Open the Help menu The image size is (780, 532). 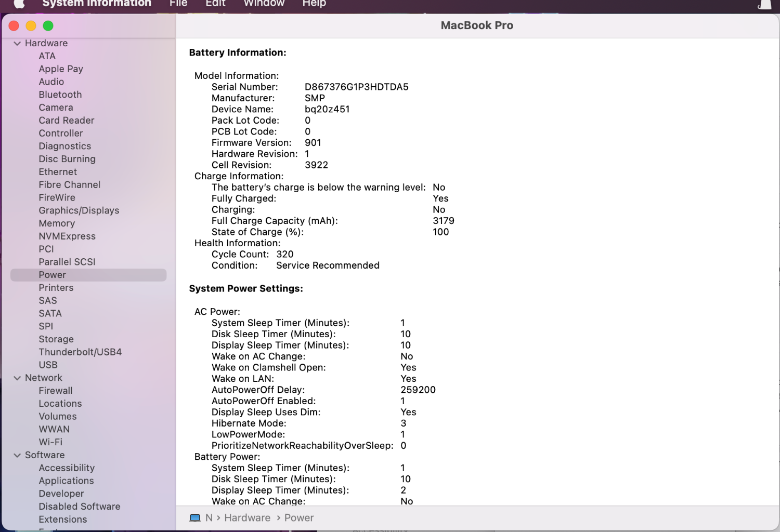[314, 4]
